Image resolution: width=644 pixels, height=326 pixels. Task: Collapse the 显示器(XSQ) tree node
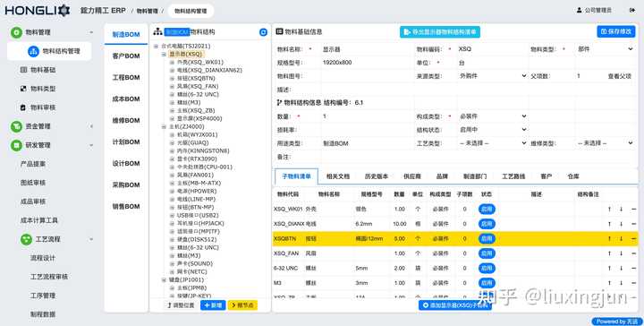click(164, 54)
